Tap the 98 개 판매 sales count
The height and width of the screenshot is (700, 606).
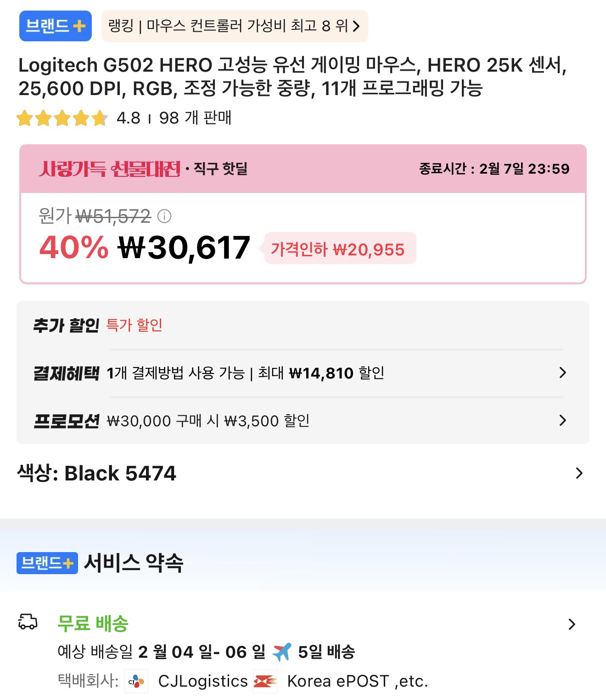[195, 118]
